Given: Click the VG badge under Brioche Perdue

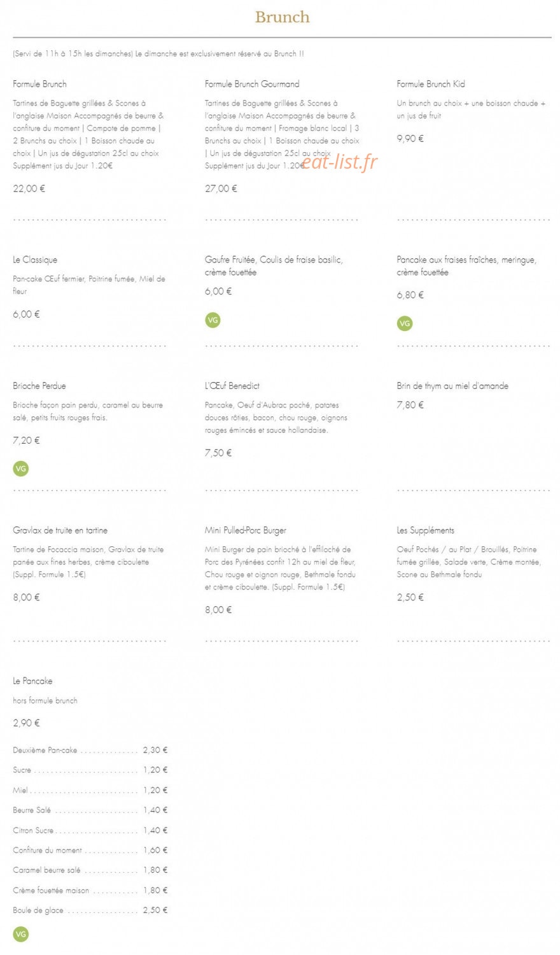Looking at the screenshot, I should point(21,469).
